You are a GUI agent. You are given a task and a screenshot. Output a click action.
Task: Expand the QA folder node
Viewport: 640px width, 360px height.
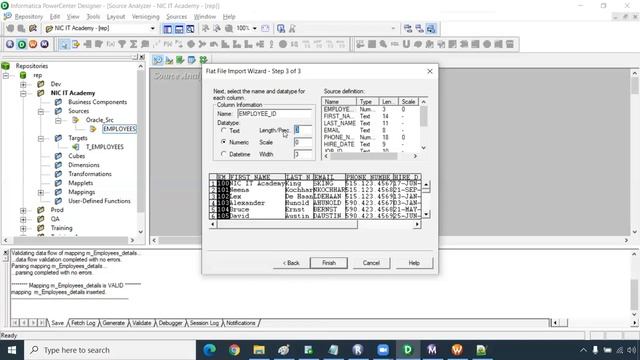pos(23,219)
